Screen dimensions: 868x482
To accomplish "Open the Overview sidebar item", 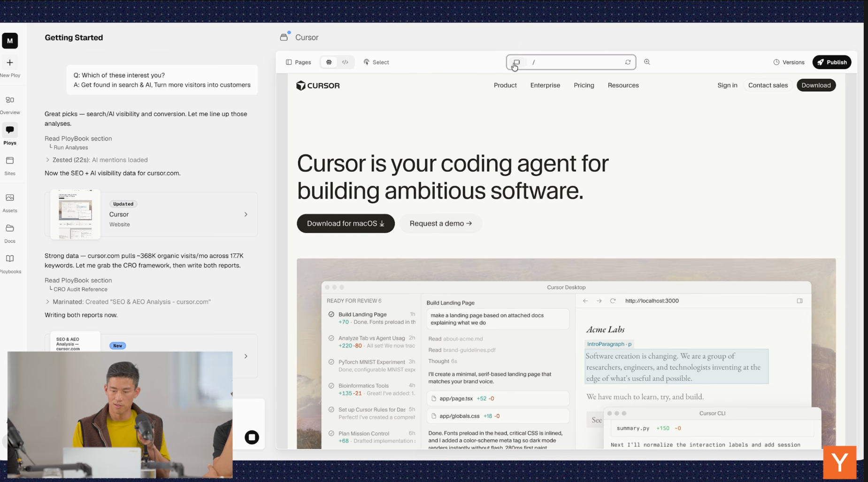I will pyautogui.click(x=10, y=105).
